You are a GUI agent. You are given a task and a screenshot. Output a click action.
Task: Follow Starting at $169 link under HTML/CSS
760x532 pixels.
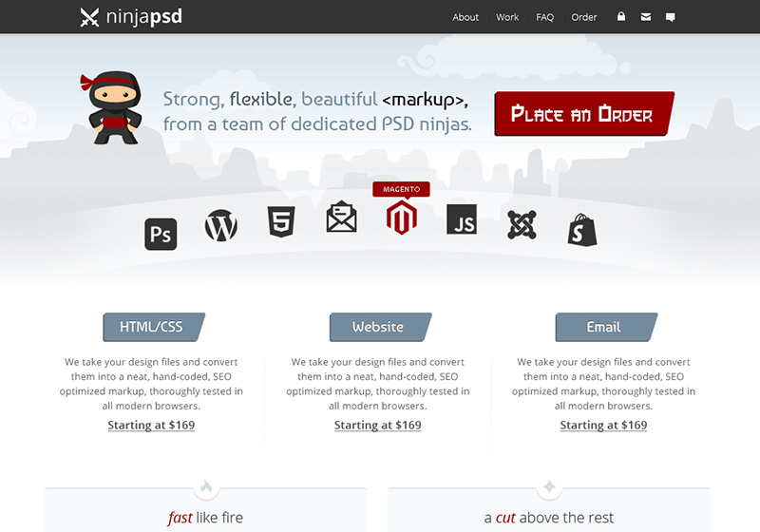pos(151,425)
